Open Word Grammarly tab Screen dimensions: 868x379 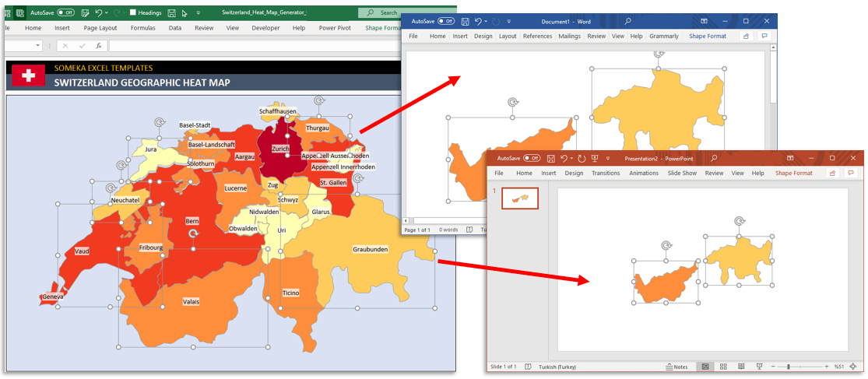point(664,36)
